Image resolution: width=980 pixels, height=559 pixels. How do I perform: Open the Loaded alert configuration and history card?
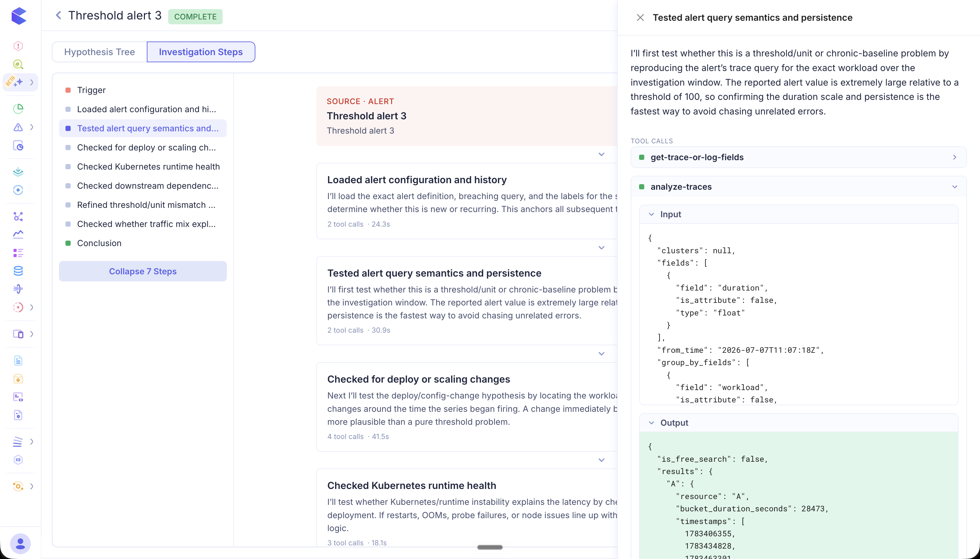coord(467,201)
